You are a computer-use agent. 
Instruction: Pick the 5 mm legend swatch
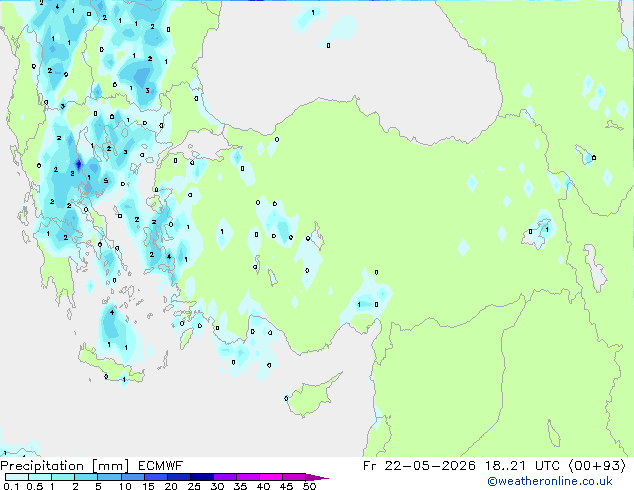(x=109, y=477)
